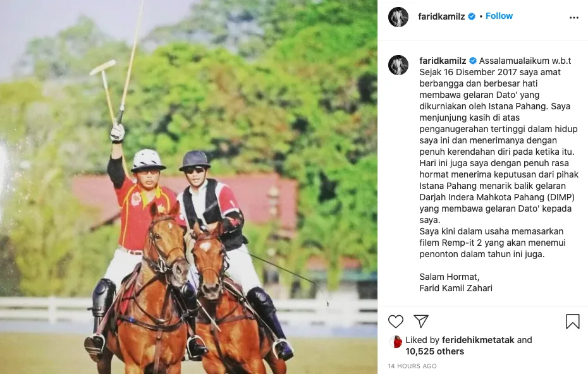Click the 14 HOURS AGO timestamp
Image resolution: width=588 pixels, height=374 pixels.
tap(412, 366)
